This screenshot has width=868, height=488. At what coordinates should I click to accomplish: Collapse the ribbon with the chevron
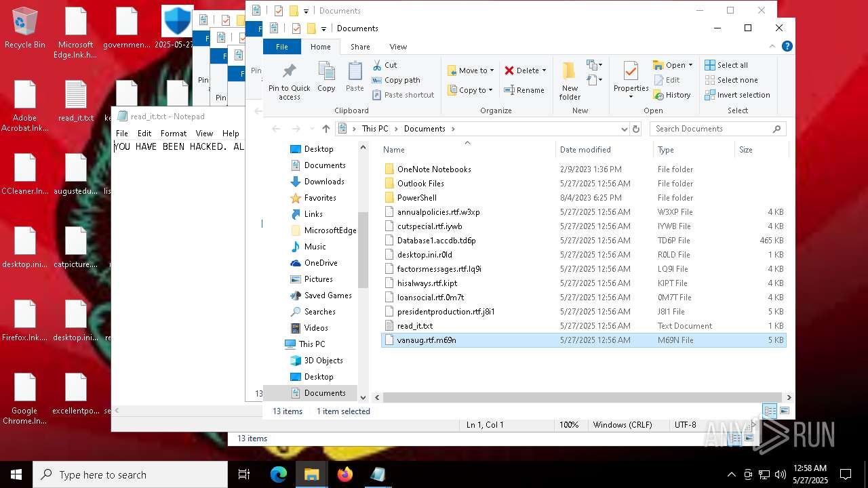point(772,47)
